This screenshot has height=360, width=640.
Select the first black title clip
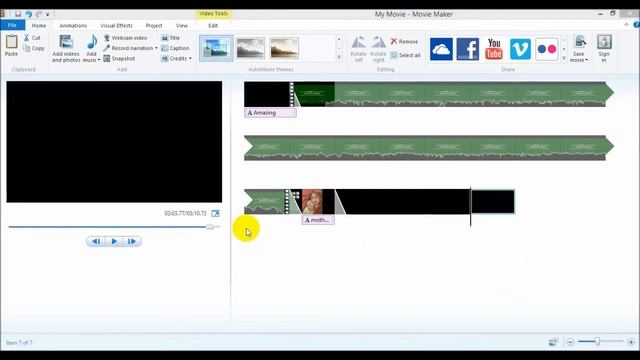coord(267,94)
